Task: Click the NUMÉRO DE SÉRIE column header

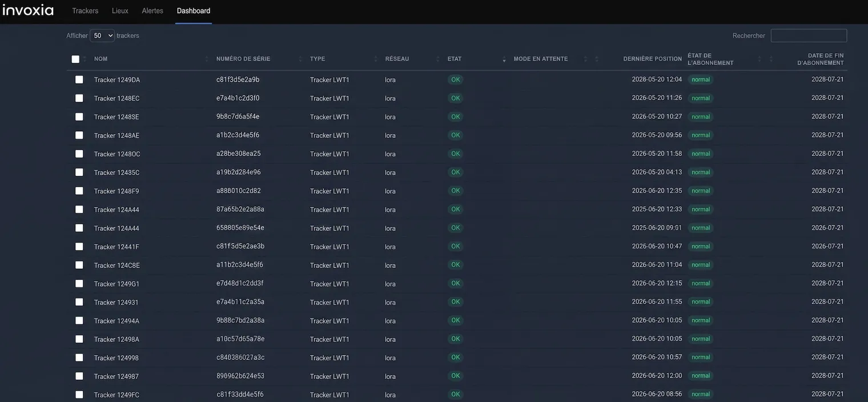Action: (243, 59)
